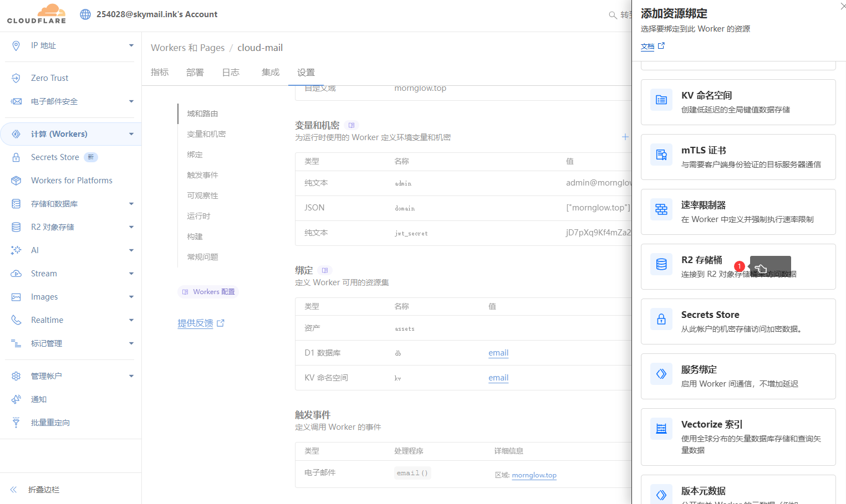Click the plus icon to add variable
This screenshot has width=846, height=504.
(x=625, y=137)
